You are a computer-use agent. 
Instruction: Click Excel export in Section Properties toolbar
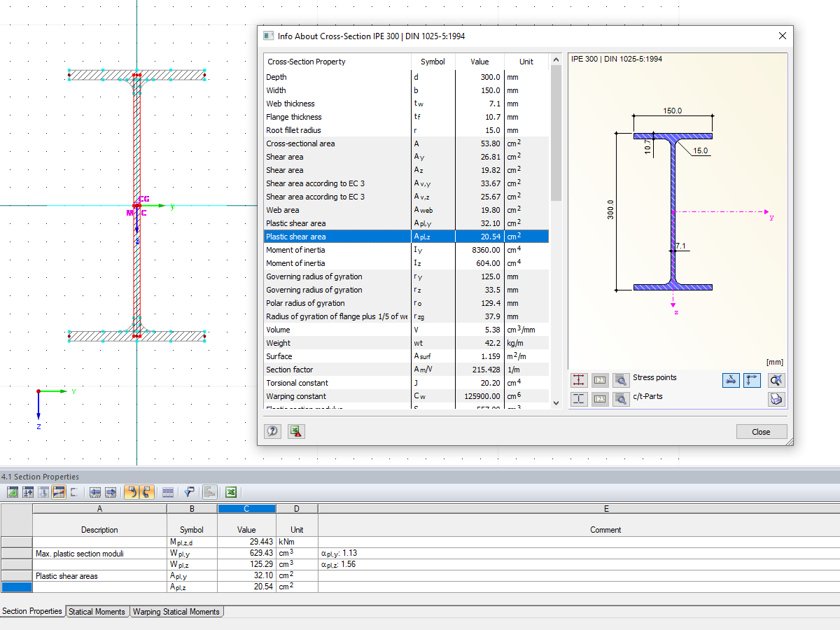(230, 492)
